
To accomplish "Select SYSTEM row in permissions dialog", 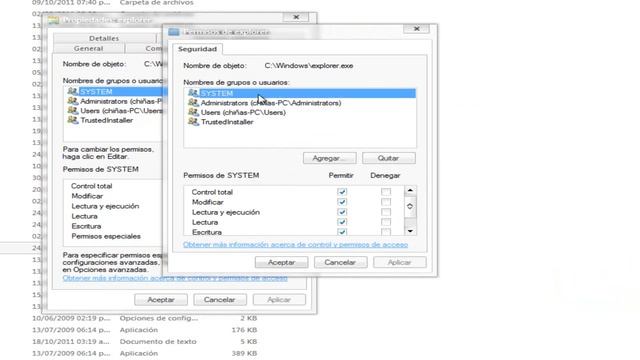I will pos(300,93).
